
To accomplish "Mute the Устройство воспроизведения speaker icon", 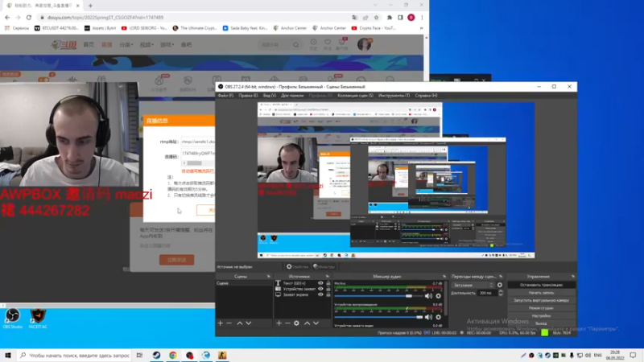I will coord(428,317).
